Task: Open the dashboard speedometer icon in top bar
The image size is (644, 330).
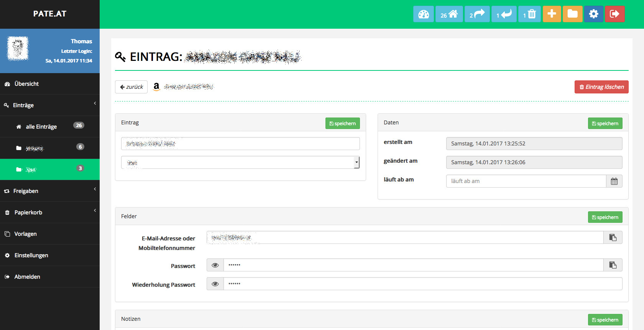Action: [x=423, y=14]
